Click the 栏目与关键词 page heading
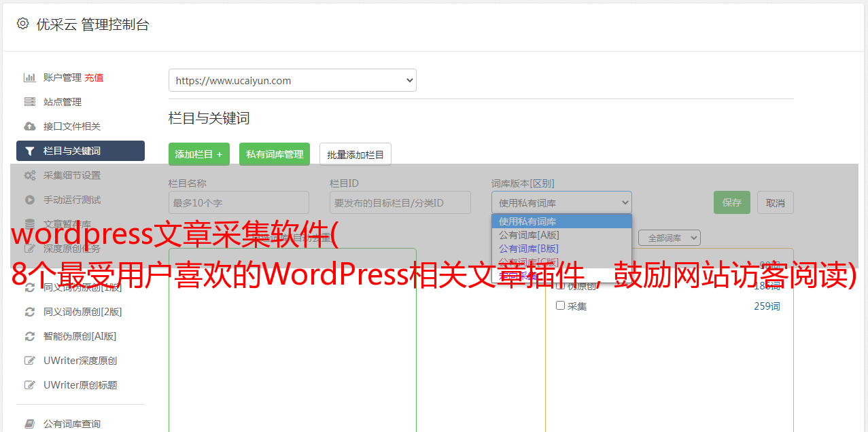This screenshot has height=432, width=868. [x=209, y=118]
